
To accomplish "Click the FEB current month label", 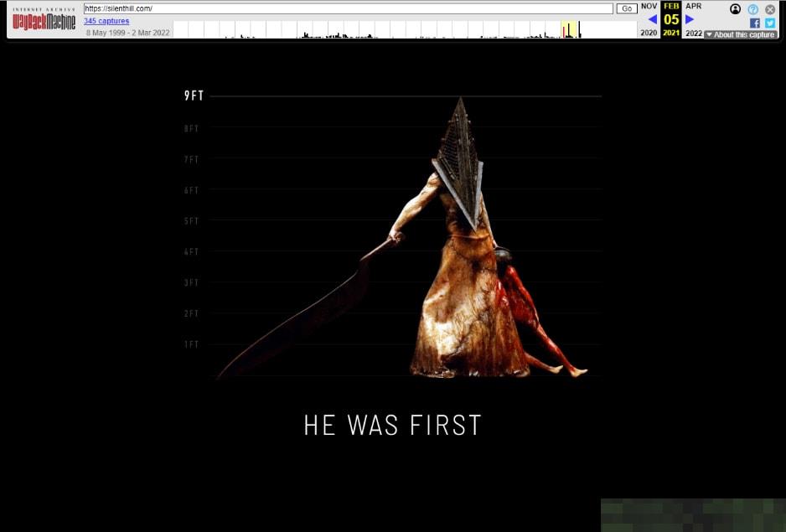I will pyautogui.click(x=671, y=6).
